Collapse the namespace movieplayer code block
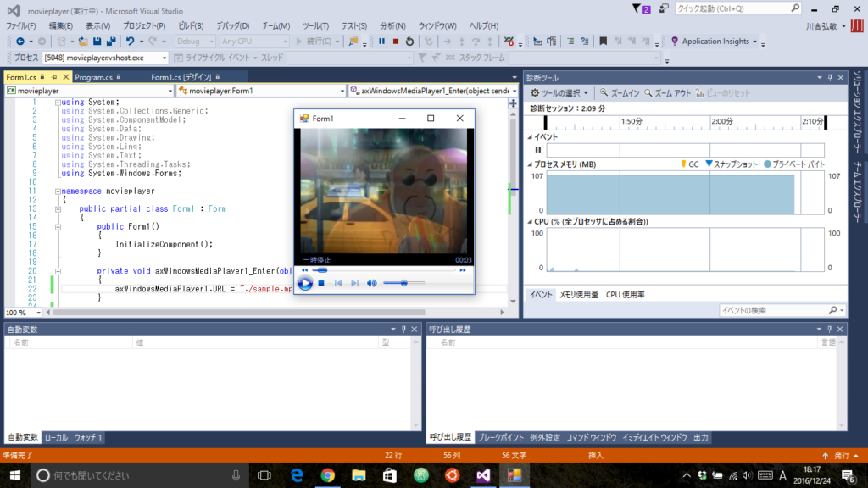Screen dimensions: 868x488 pyautogui.click(x=58, y=191)
